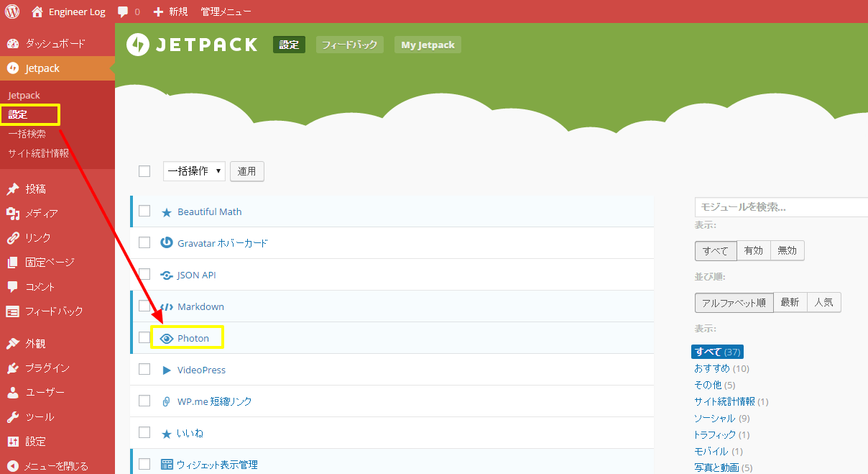Click the VideoPress play icon

pyautogui.click(x=167, y=370)
